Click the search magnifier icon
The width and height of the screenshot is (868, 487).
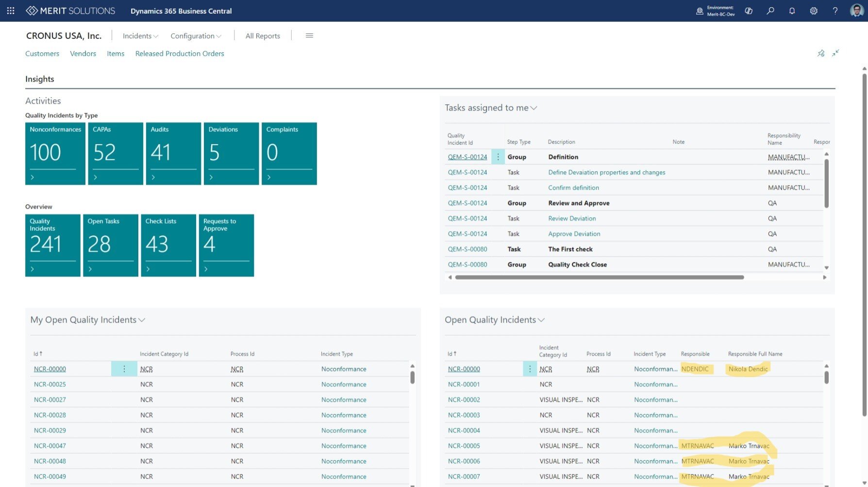[770, 11]
